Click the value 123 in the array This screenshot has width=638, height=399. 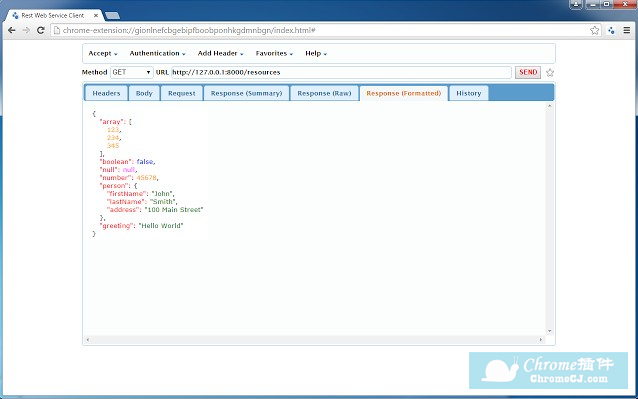click(x=113, y=130)
